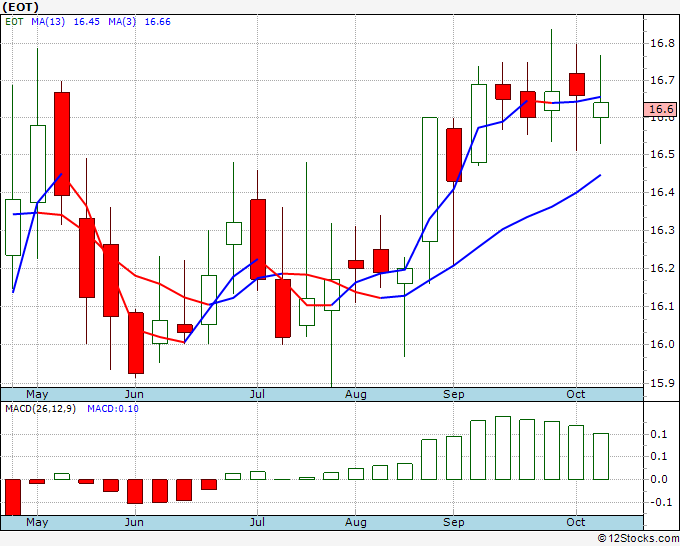
Task: Click the leftmost red MACD histogram bar
Action: 13,497
